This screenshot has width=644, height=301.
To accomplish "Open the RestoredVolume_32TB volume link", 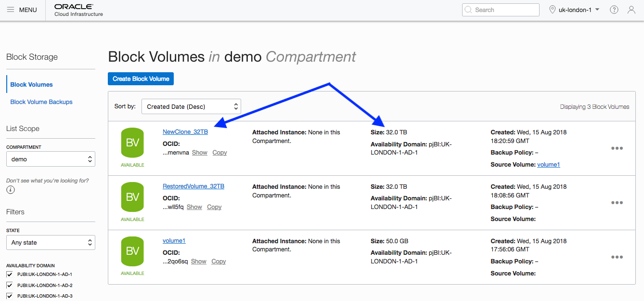I will pos(193,186).
